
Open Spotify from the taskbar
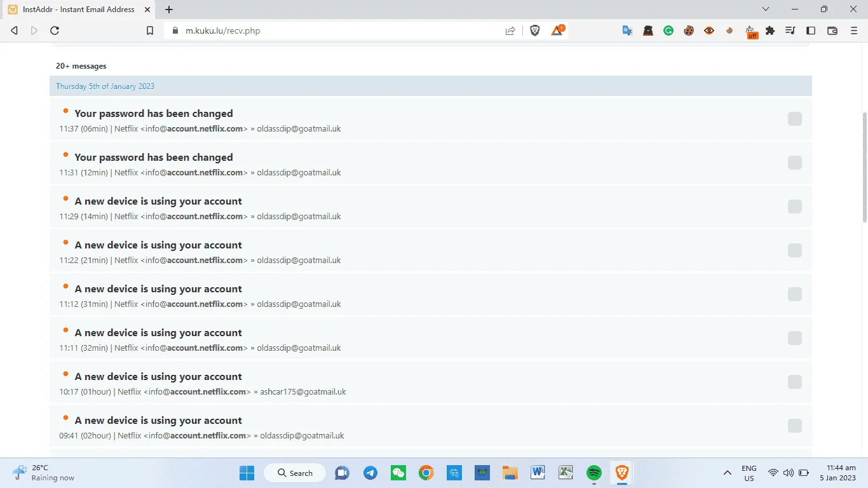tap(593, 473)
